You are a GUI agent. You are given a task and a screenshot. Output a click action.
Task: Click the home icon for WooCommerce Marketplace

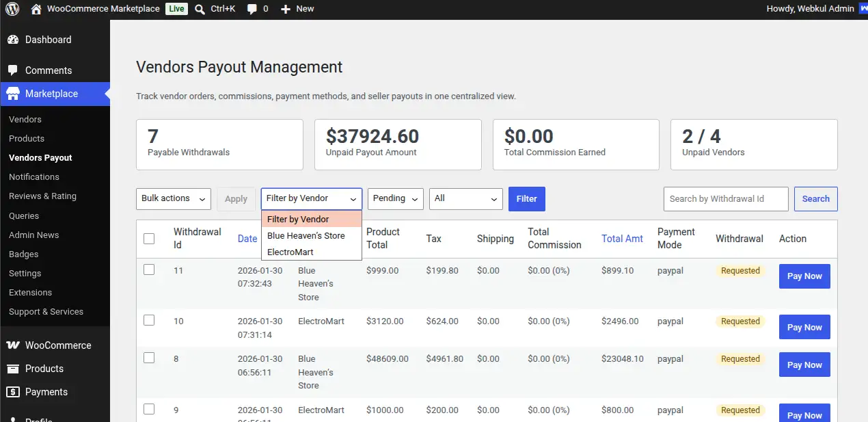(x=36, y=9)
